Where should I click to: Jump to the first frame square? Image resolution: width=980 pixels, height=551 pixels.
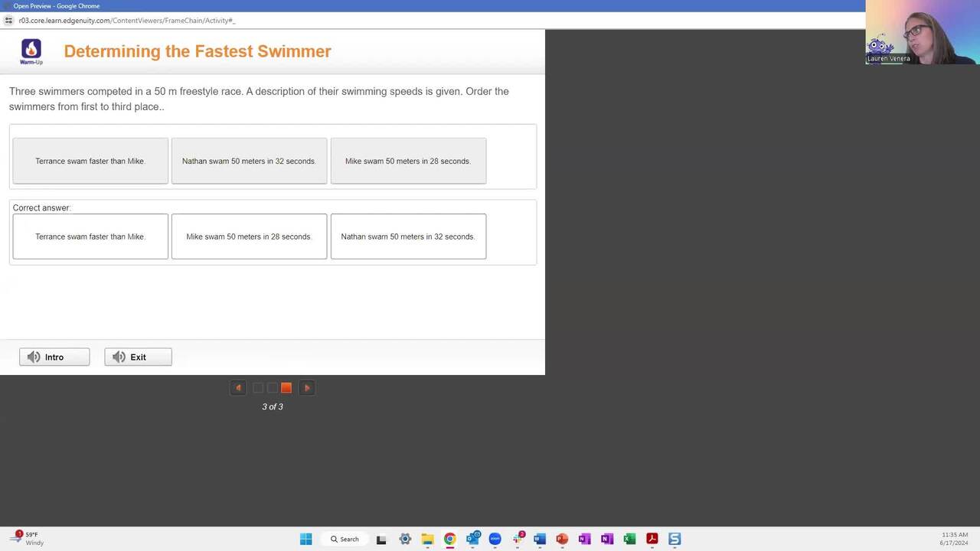coord(258,388)
